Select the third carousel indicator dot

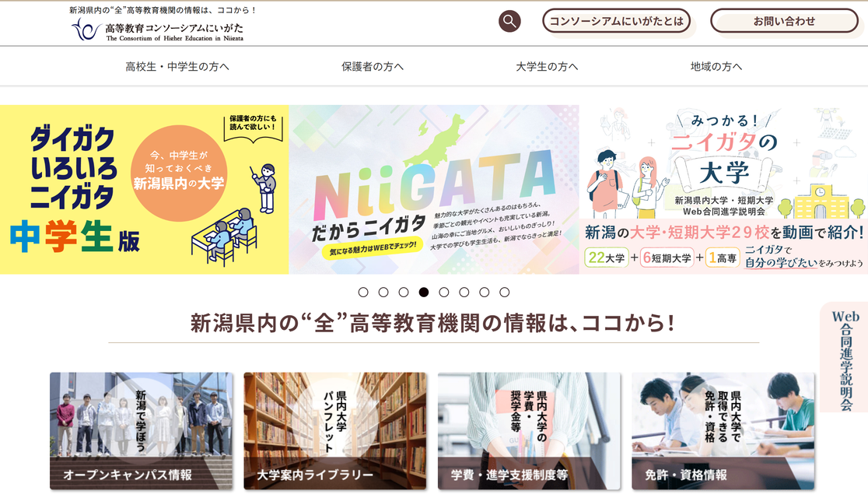click(404, 293)
